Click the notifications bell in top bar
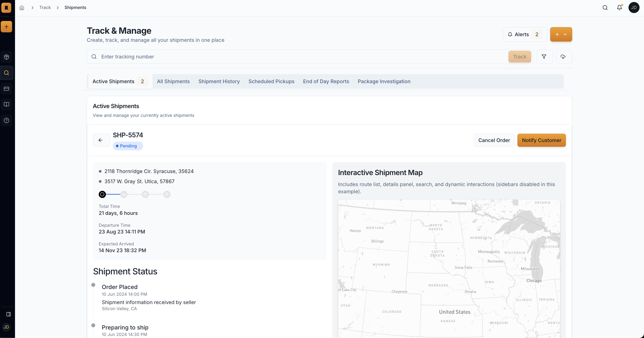Viewport: 644px width, 338px height. tap(619, 7)
